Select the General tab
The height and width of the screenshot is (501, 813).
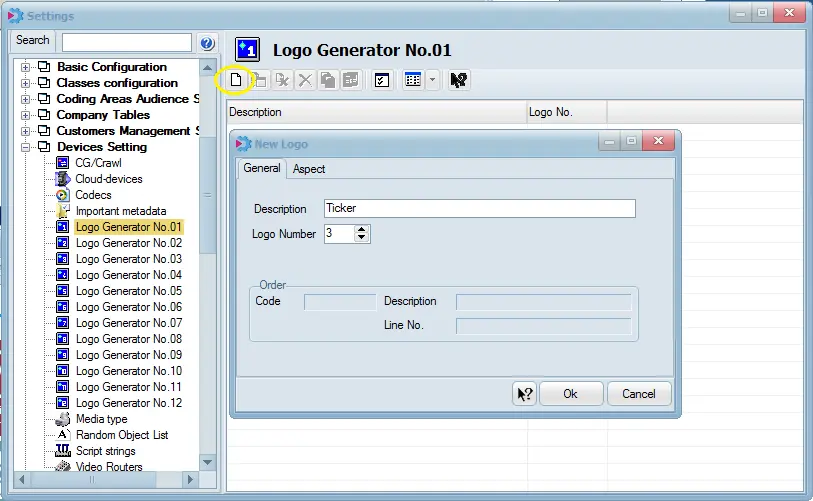262,168
